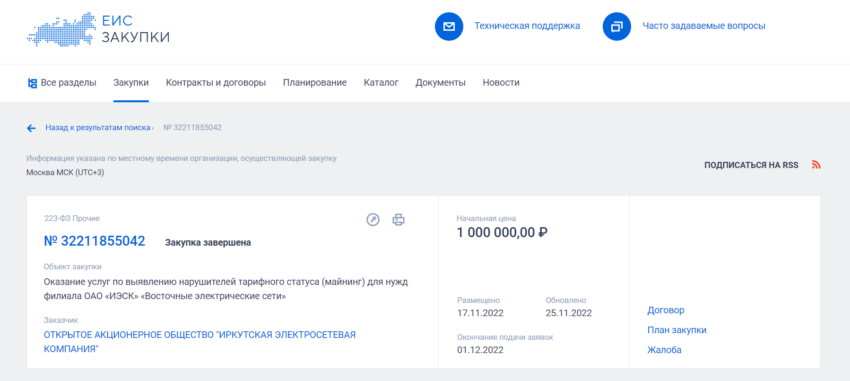This screenshot has height=381, width=850.
Task: Open the Документы section
Action: pyautogui.click(x=441, y=83)
